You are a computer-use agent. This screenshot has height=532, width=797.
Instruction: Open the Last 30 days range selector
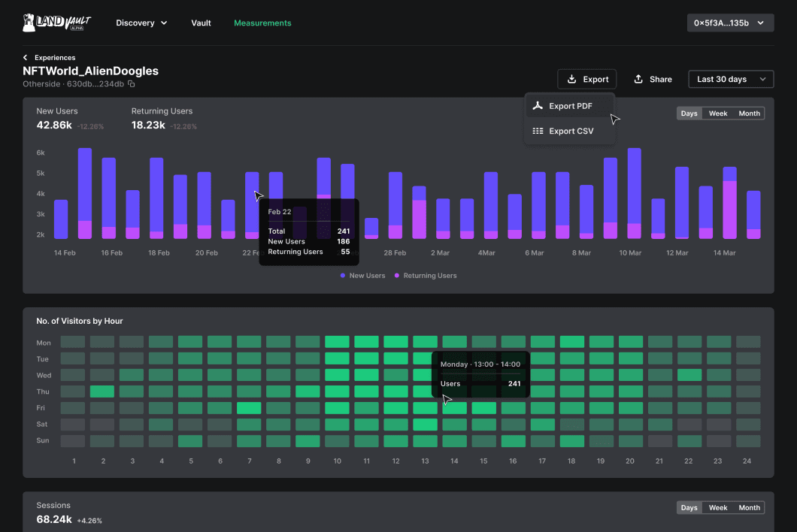tap(731, 79)
